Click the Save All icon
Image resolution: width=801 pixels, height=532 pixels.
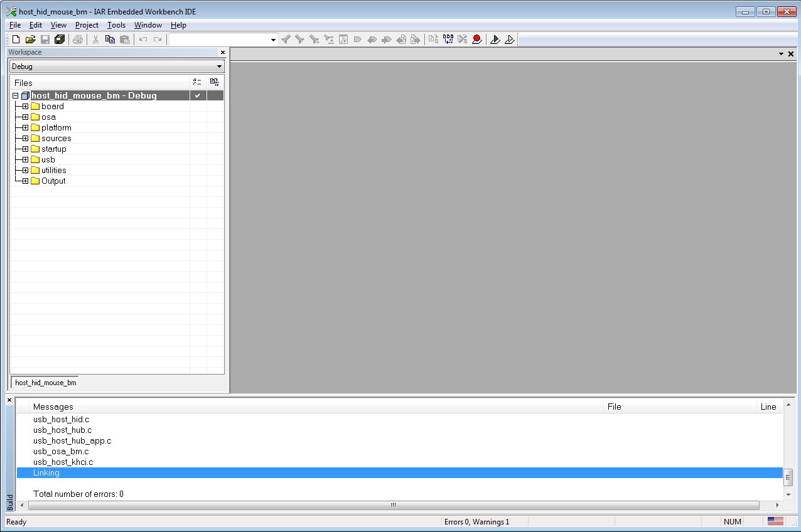coord(60,40)
